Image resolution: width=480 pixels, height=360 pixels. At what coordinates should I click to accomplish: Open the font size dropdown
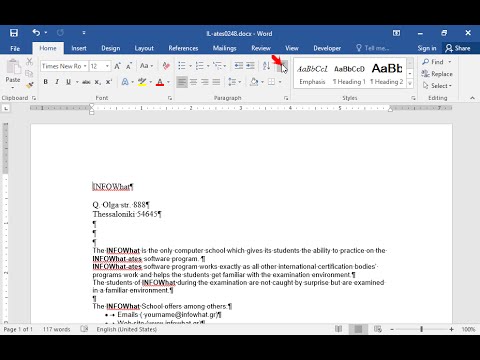(107, 66)
